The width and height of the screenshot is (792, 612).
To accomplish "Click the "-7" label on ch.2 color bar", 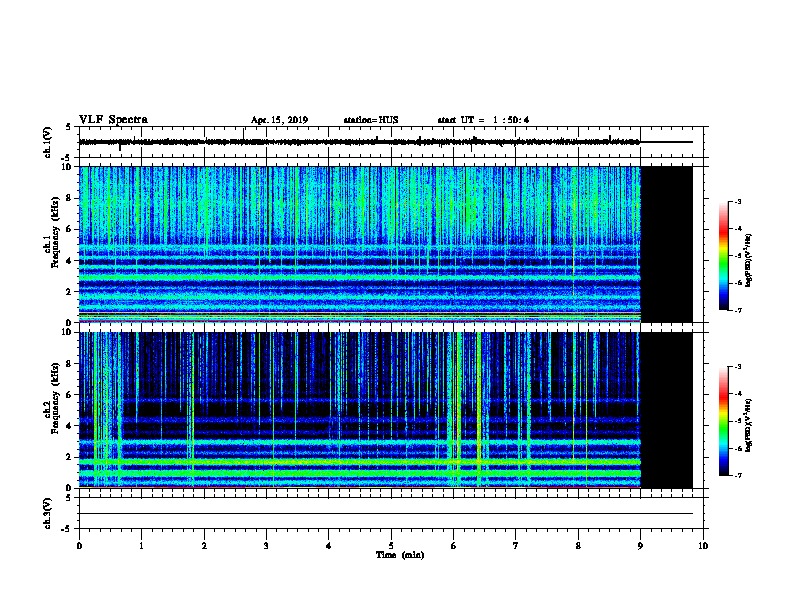I will tap(738, 475).
